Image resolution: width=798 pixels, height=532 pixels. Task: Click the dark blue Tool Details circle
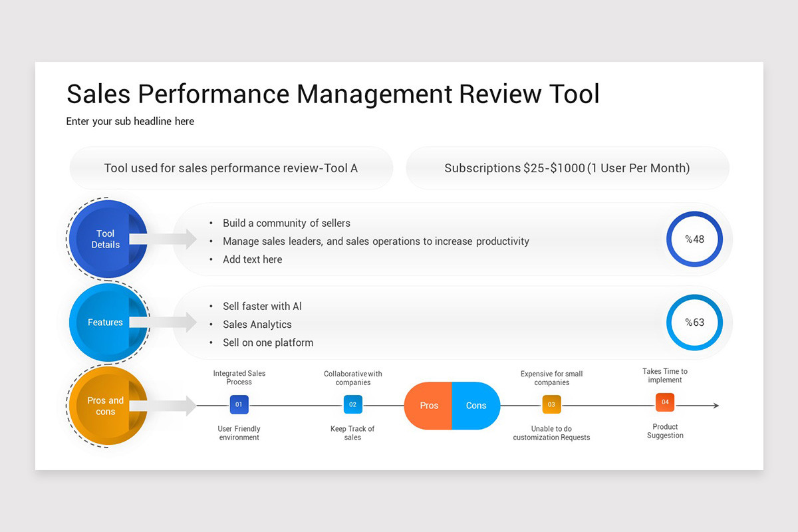[106, 239]
